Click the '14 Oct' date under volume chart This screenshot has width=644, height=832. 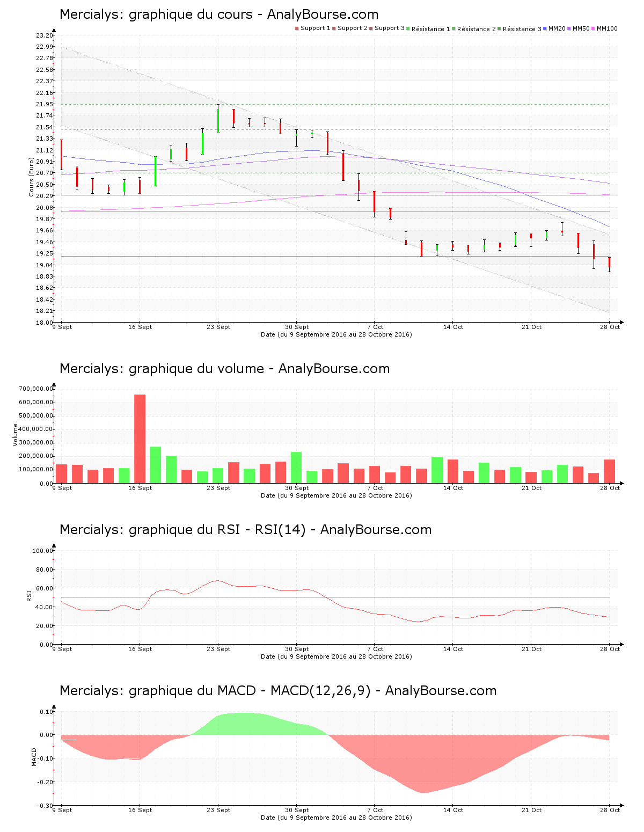(453, 488)
